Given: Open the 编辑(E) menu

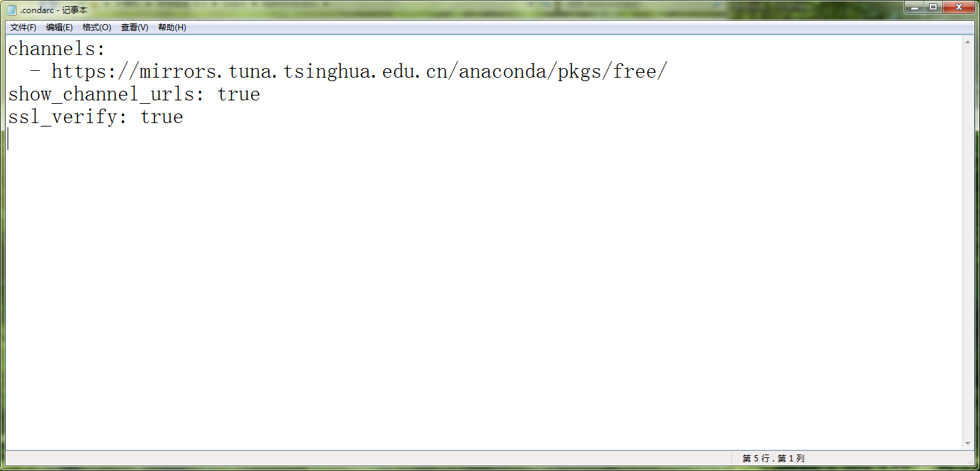Looking at the screenshot, I should point(59,28).
